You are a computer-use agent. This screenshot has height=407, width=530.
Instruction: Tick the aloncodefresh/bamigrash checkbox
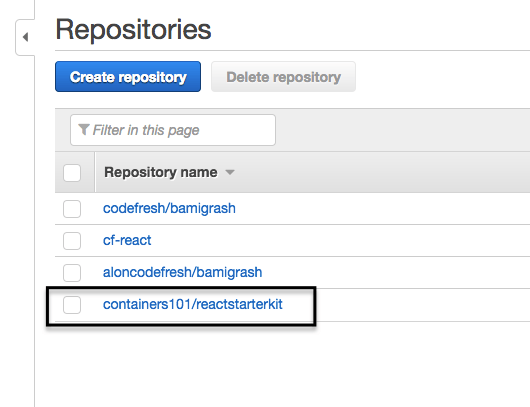(72, 273)
